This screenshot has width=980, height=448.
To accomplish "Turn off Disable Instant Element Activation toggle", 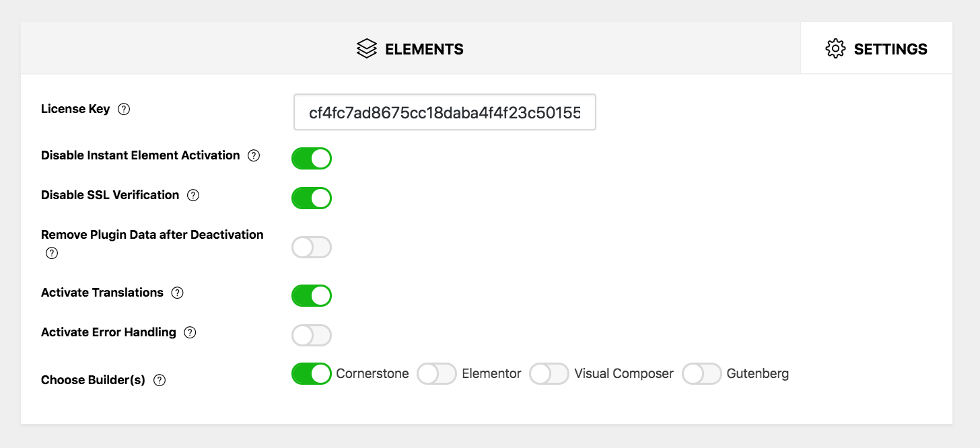I will tap(312, 159).
